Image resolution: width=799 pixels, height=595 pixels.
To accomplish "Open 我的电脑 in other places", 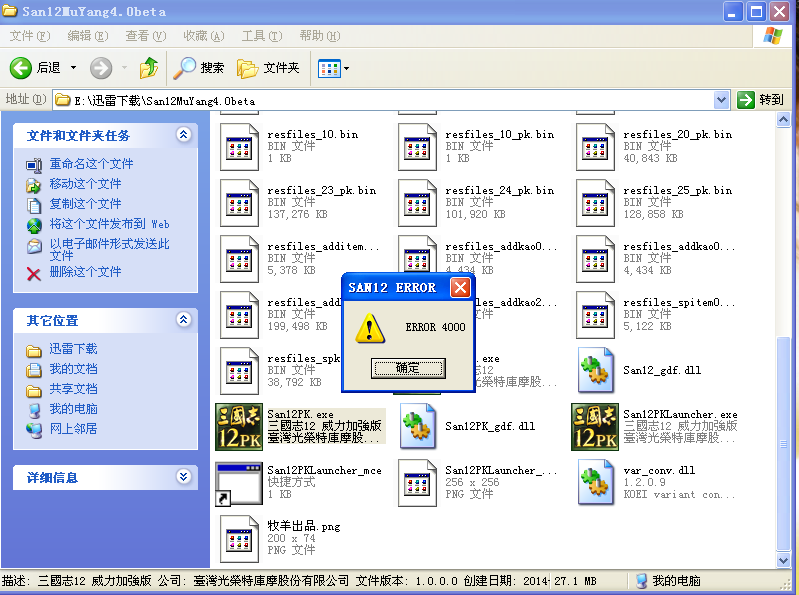I will 73,409.
